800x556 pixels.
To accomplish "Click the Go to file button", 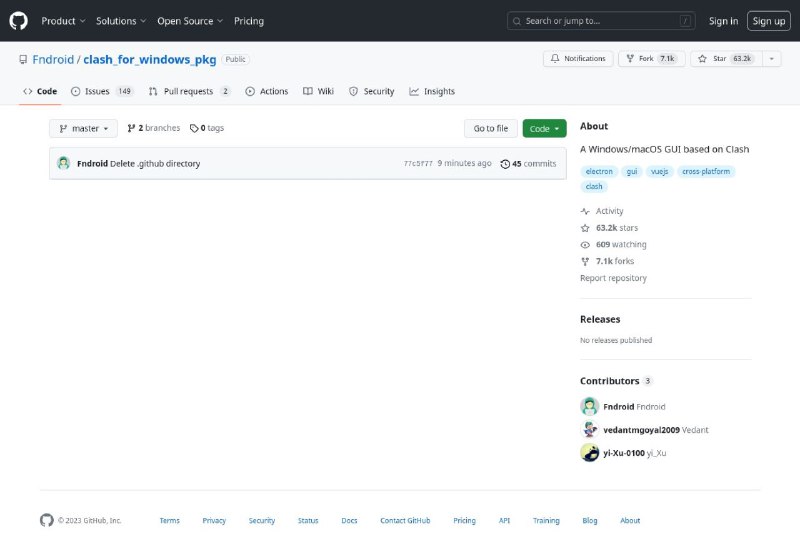I will point(490,128).
